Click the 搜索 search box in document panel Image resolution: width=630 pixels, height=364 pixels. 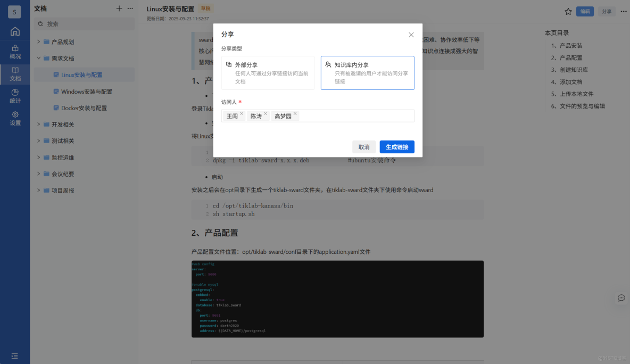(84, 24)
